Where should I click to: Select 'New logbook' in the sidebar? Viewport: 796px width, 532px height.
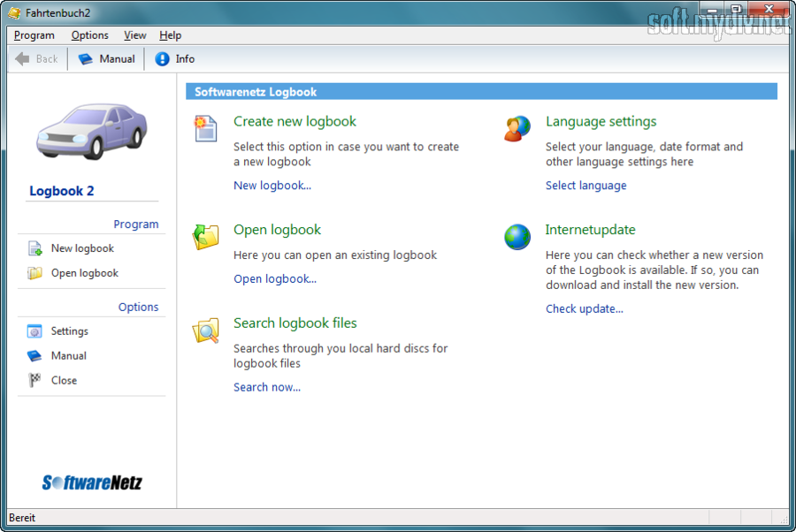tap(82, 248)
